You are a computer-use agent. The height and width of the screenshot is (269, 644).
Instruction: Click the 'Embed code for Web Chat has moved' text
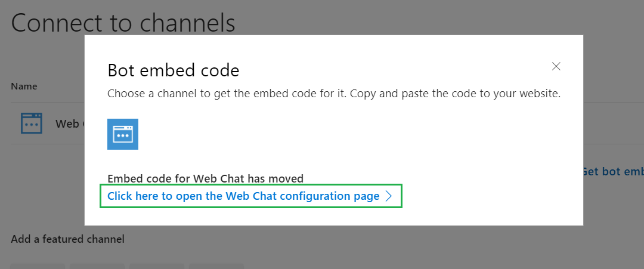coord(205,178)
